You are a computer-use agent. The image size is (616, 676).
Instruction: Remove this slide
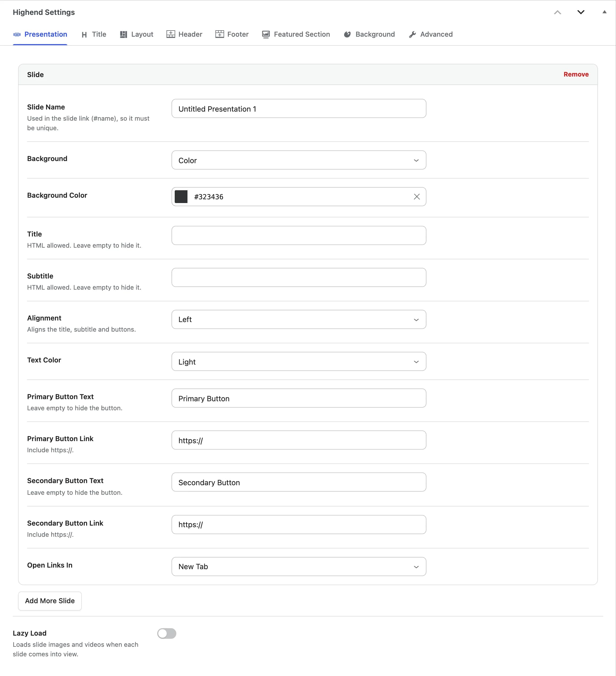(576, 74)
